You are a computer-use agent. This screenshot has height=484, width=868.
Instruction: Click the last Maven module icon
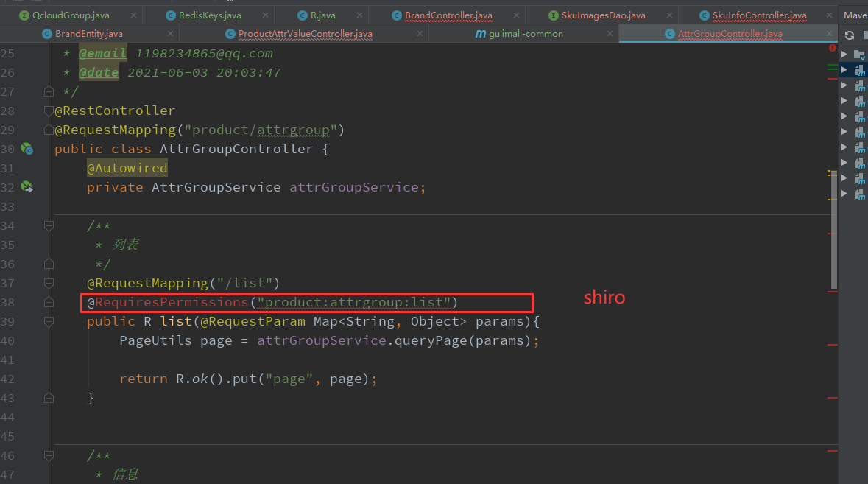pos(860,194)
